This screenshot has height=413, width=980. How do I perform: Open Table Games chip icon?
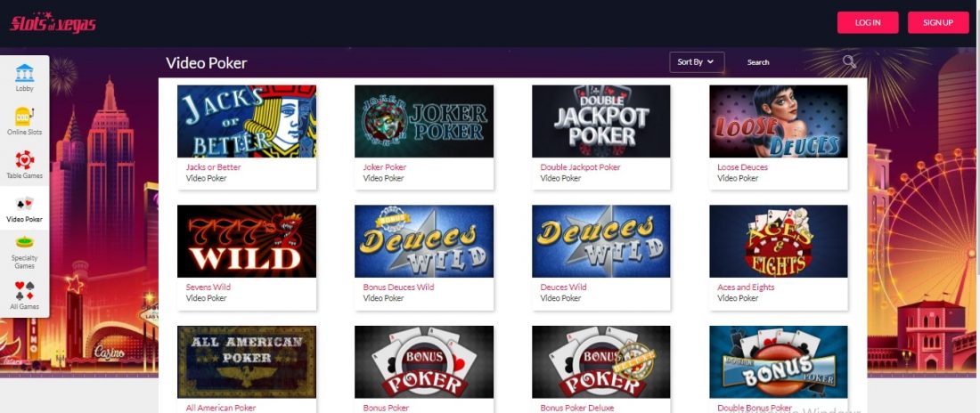pyautogui.click(x=24, y=160)
